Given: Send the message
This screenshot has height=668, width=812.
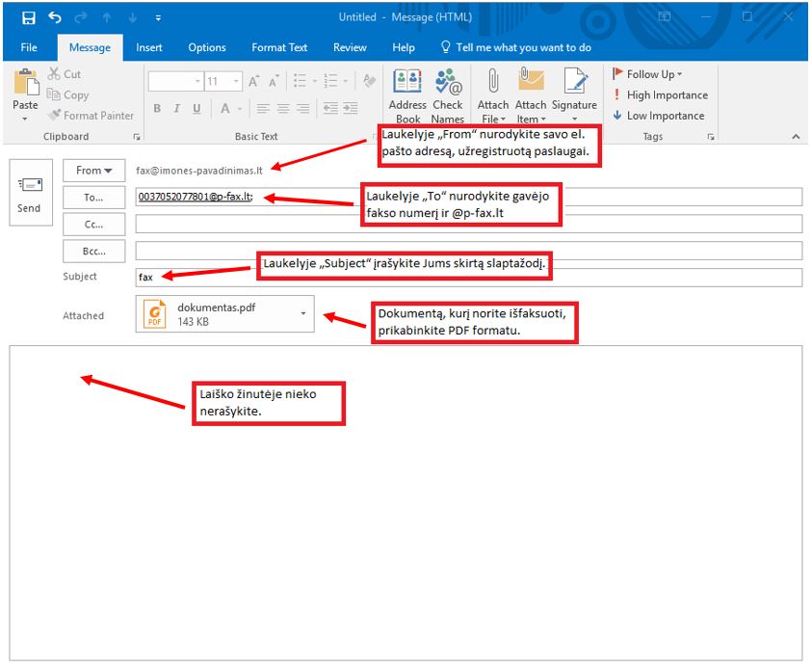Looking at the screenshot, I should 31,193.
